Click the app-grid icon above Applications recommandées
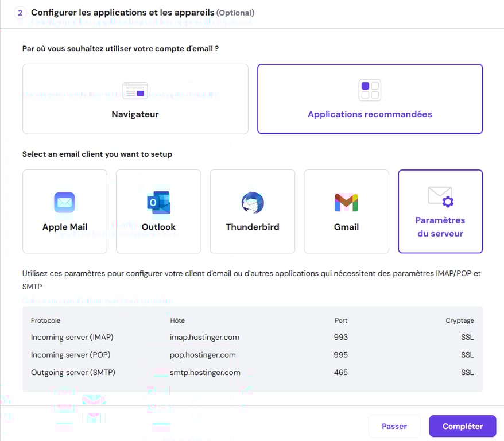This screenshot has height=441, width=504. [369, 90]
